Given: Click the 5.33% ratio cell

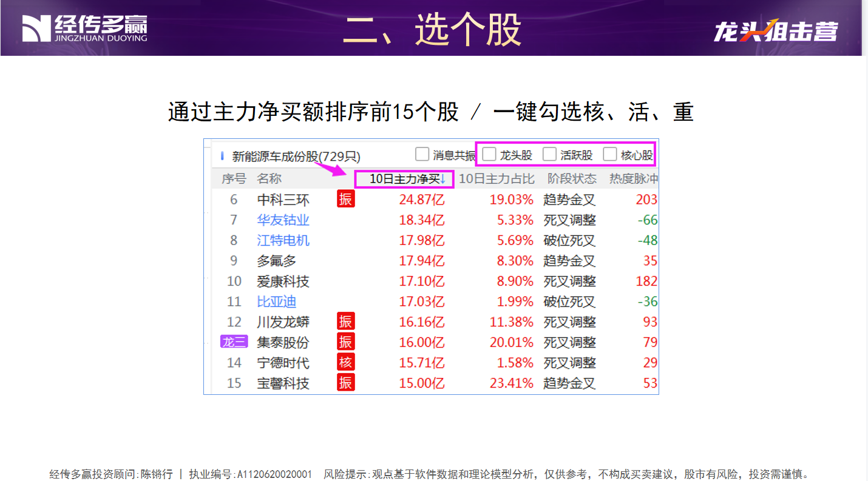Looking at the screenshot, I should click(515, 220).
